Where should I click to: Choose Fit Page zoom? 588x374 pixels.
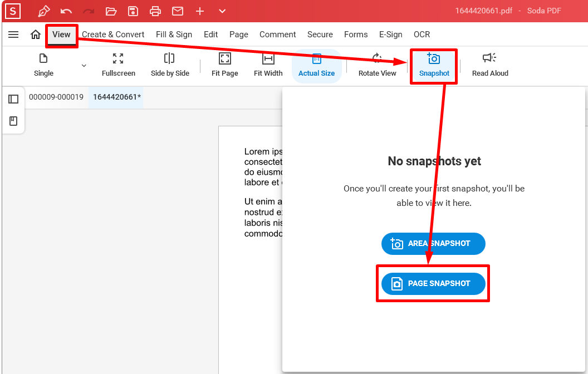pos(224,65)
